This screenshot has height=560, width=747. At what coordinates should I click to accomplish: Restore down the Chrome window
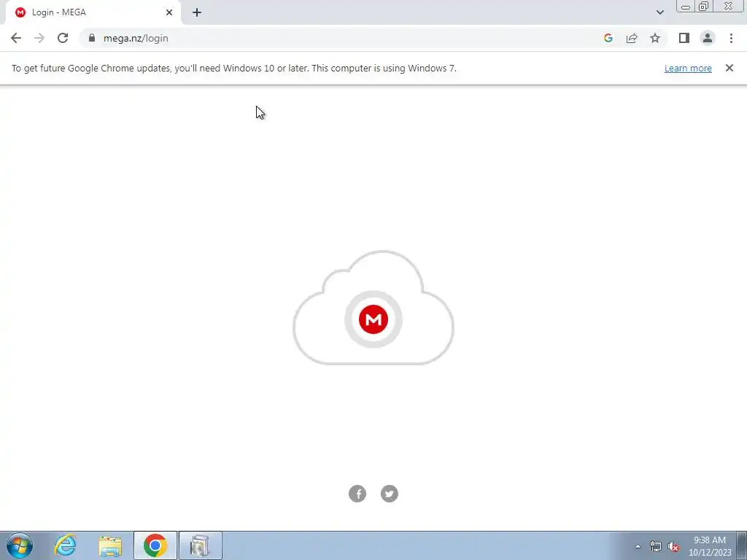click(704, 7)
